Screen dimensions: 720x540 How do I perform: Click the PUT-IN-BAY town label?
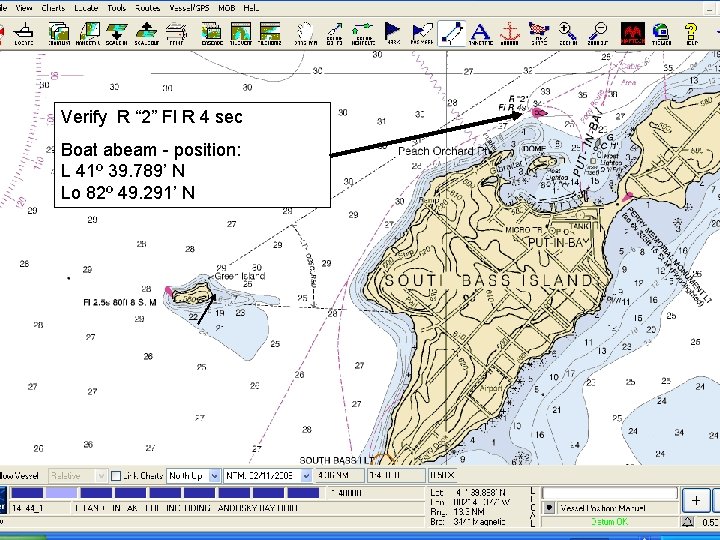558,242
